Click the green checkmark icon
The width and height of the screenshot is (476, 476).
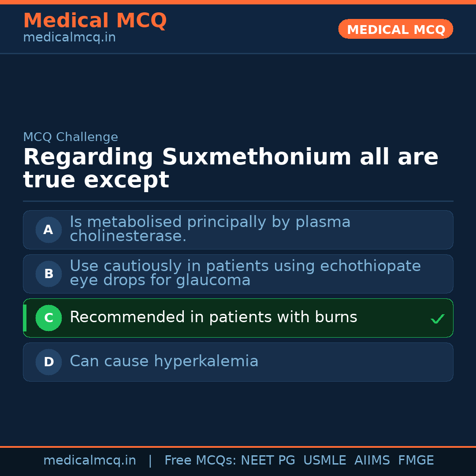click(437, 319)
